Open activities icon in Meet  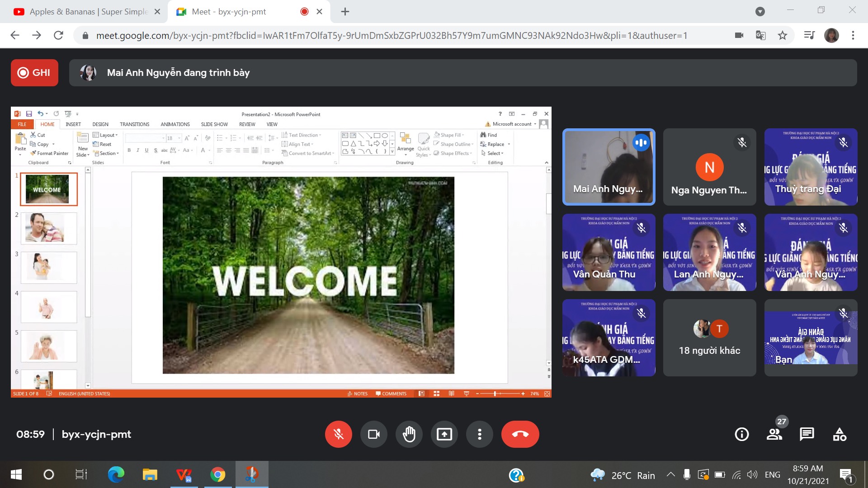pyautogui.click(x=840, y=434)
